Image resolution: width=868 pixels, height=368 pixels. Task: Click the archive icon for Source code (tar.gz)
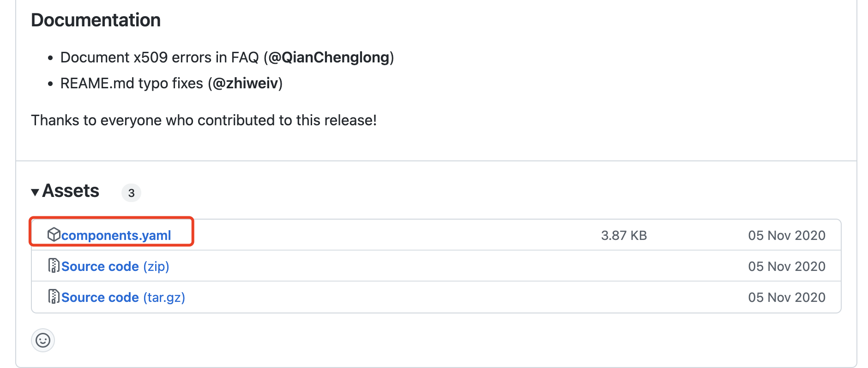(54, 296)
